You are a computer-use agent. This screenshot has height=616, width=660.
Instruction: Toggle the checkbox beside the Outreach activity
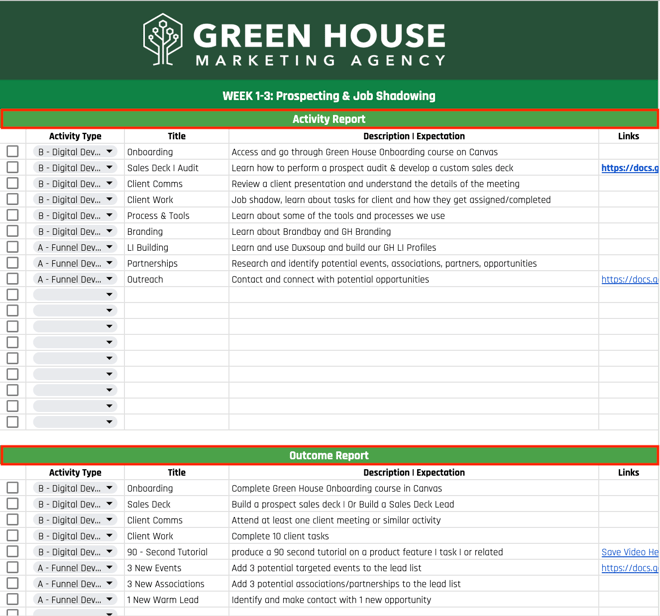(x=13, y=280)
